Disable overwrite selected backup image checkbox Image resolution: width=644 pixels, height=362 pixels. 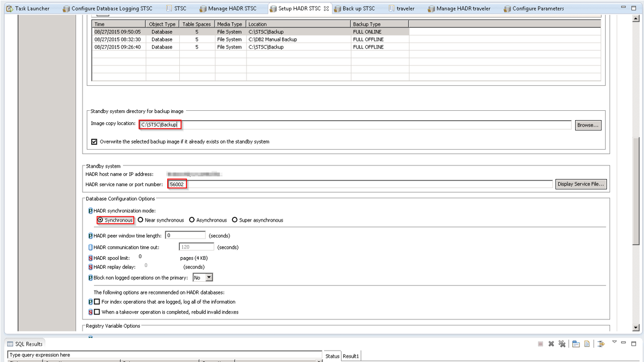tap(95, 141)
